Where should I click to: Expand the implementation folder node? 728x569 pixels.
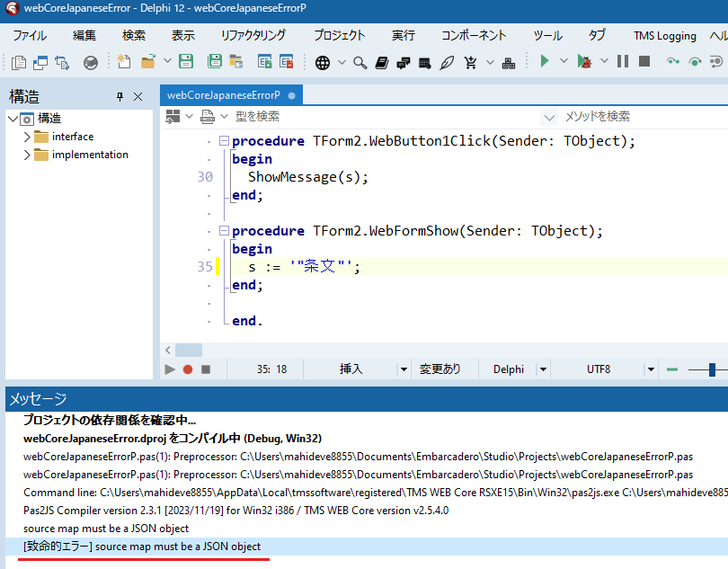(x=27, y=155)
